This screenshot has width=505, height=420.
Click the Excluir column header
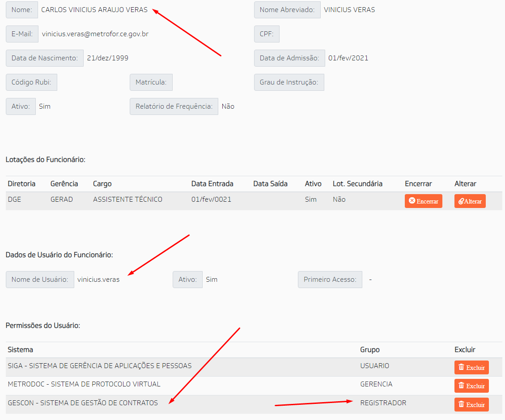(x=465, y=349)
